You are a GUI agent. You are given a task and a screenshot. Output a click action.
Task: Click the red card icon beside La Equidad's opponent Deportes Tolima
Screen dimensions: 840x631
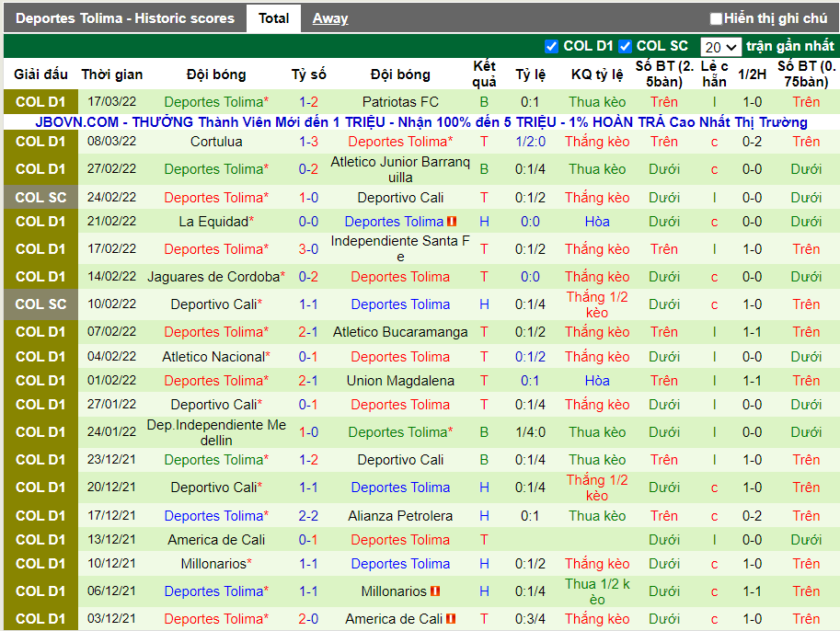pos(452,222)
